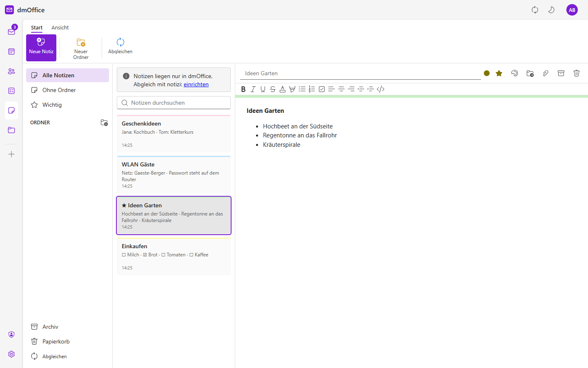The height and width of the screenshot is (368, 588).
Task: Switch to the Ansicht ribbon tab
Action: pos(60,28)
